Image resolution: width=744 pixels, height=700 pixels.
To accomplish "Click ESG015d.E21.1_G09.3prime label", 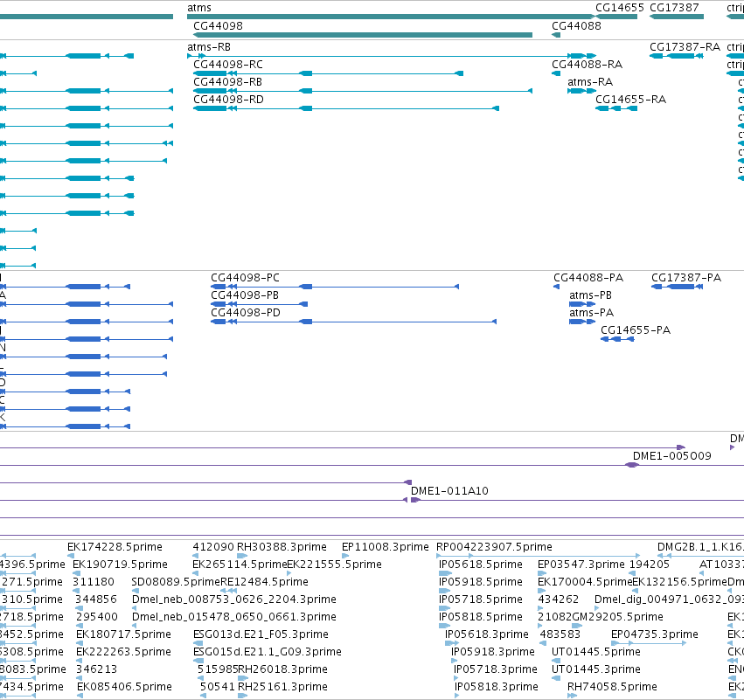I will point(268,652).
